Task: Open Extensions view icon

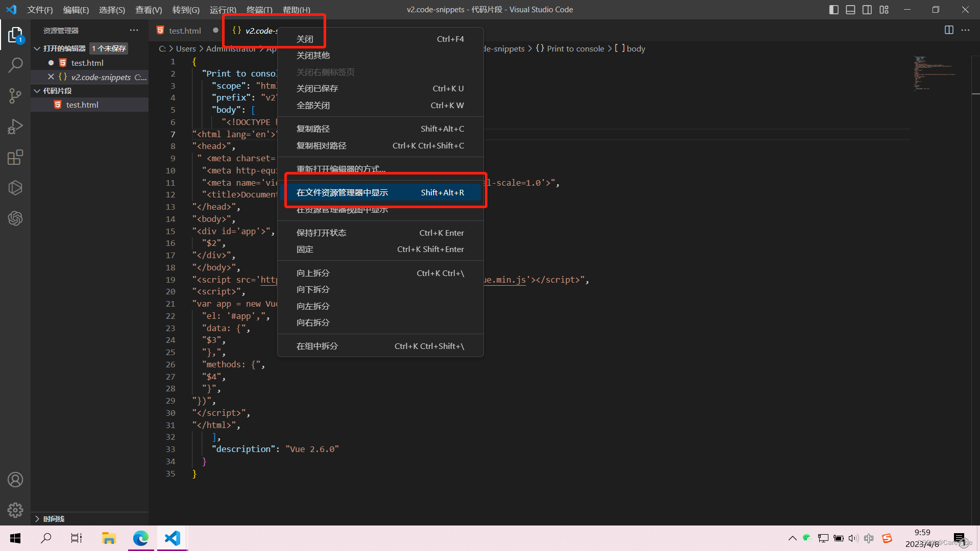Action: point(15,157)
